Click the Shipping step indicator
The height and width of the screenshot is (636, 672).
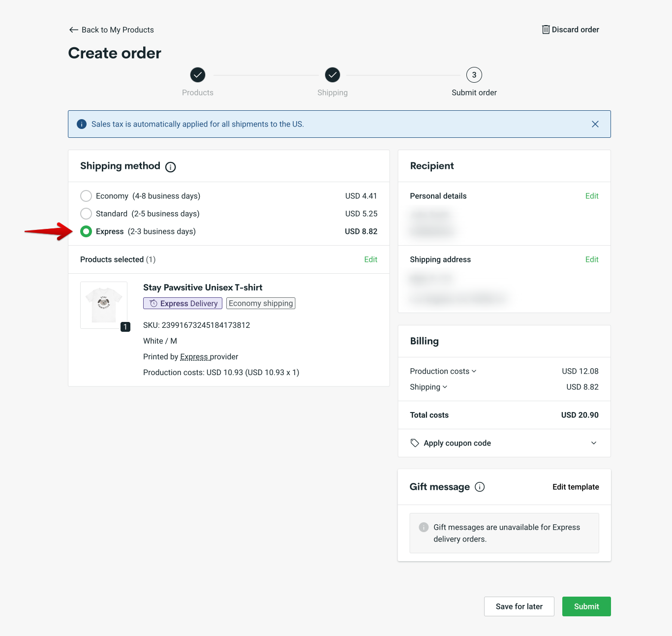point(332,75)
